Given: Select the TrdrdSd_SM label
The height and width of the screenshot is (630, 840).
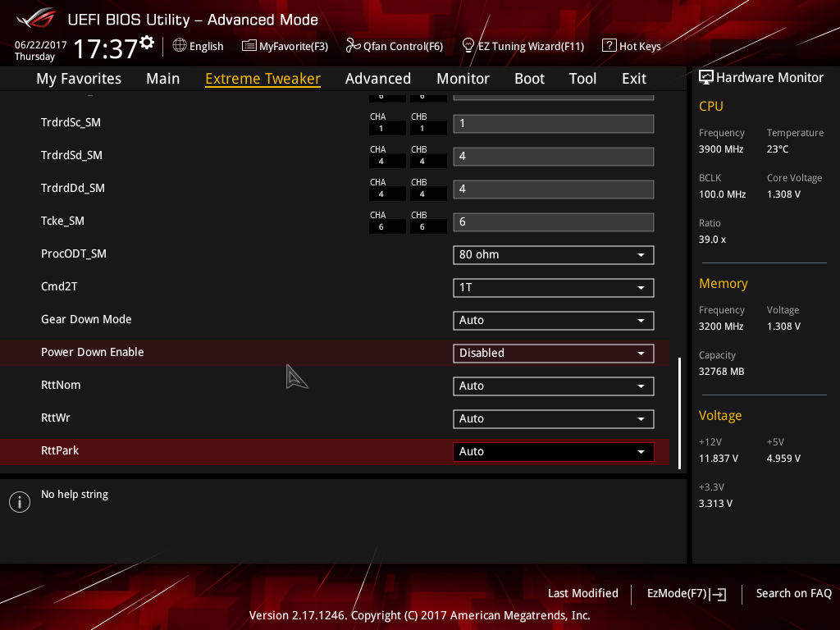Looking at the screenshot, I should point(71,155).
